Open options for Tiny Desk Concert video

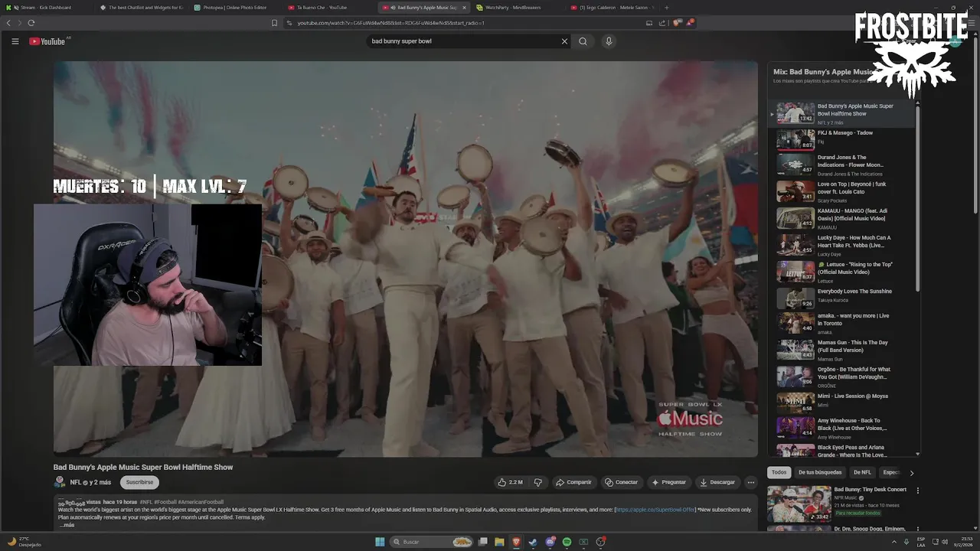918,491
